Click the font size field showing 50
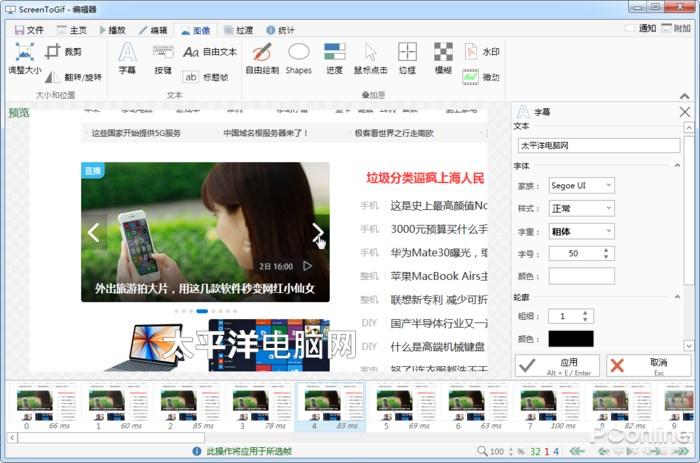This screenshot has height=463, width=700. [x=574, y=254]
